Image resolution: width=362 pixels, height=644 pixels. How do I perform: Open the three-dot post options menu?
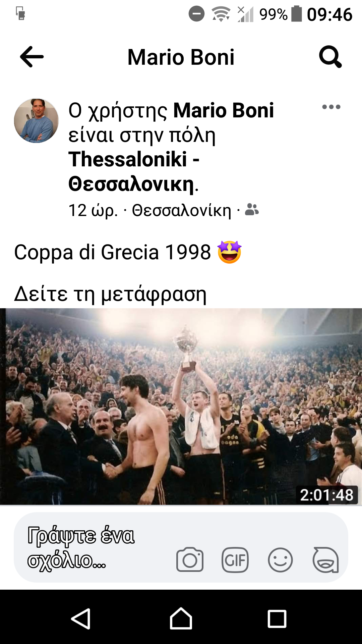(331, 107)
